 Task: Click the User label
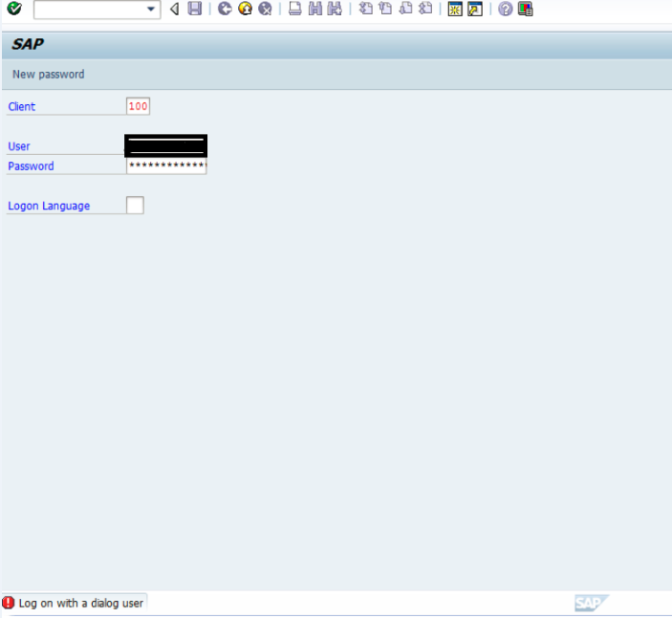click(x=19, y=146)
